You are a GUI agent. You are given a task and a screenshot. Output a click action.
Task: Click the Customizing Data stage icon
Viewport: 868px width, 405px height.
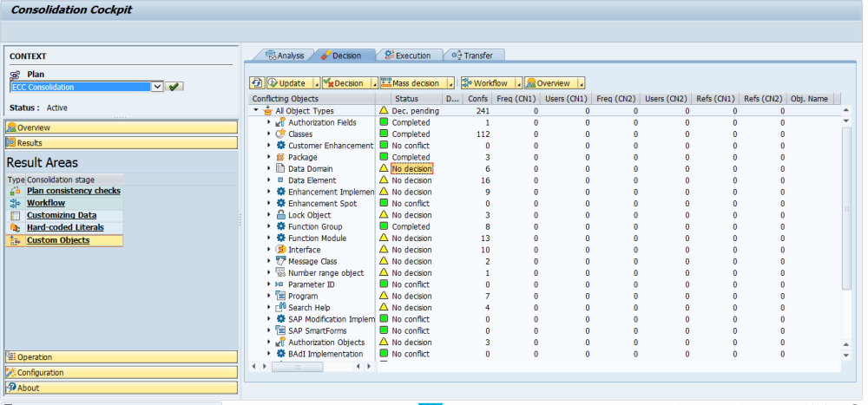click(x=15, y=215)
